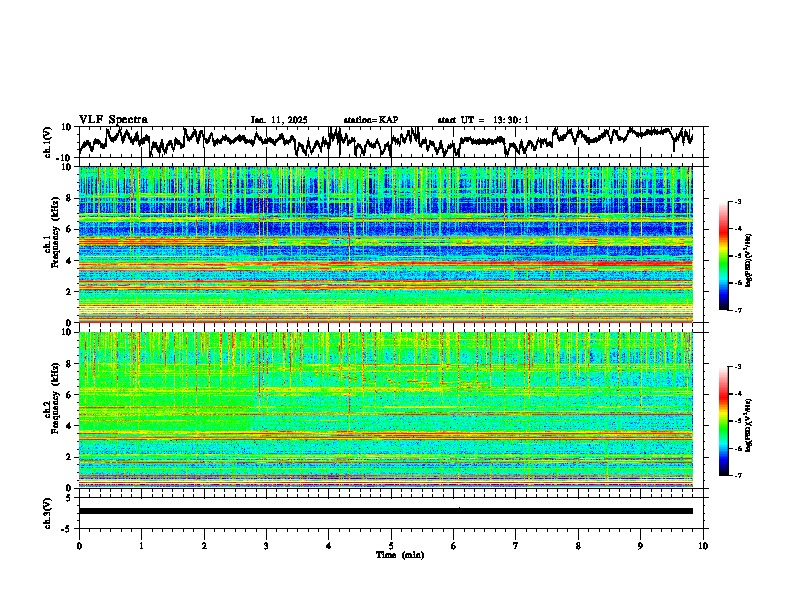Click the time axis tick label "0"

(x=79, y=546)
